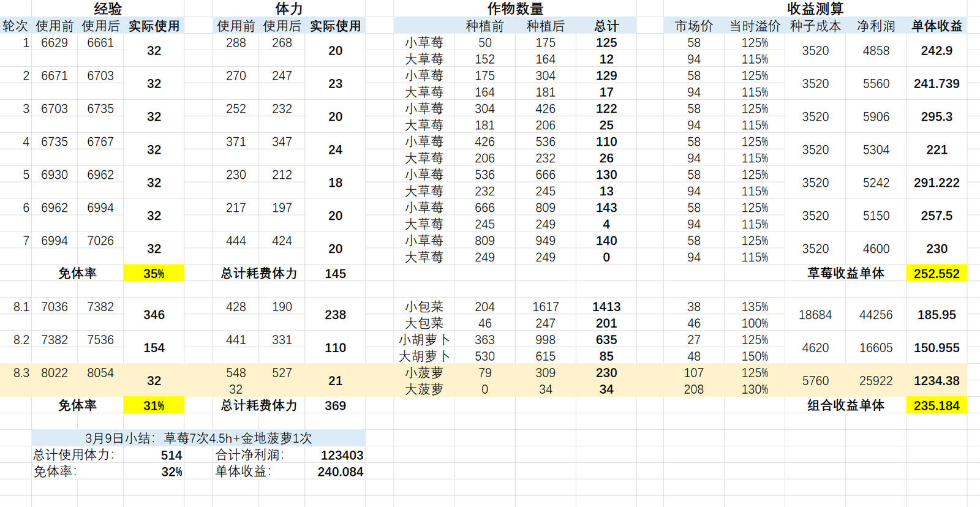Click the 轮次 column header
980x507 pixels.
point(15,26)
